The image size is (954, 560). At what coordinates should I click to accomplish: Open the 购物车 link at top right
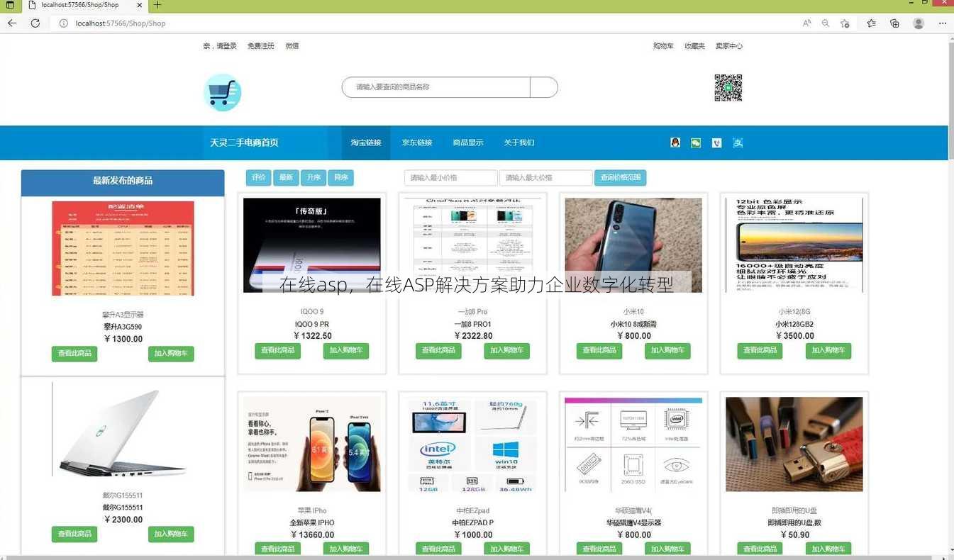(x=663, y=46)
